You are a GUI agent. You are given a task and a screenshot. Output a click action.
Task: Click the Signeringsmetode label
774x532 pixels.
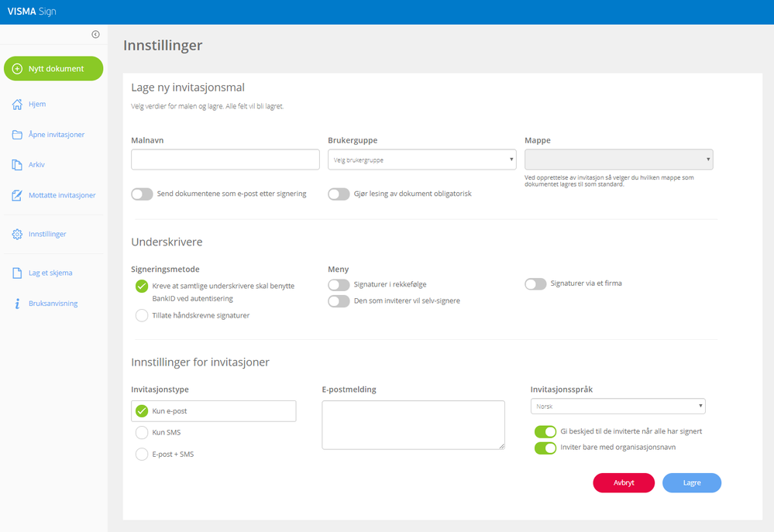tap(165, 269)
